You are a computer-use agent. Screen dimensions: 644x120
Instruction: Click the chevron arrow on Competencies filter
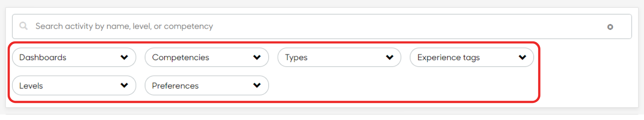pyautogui.click(x=257, y=57)
